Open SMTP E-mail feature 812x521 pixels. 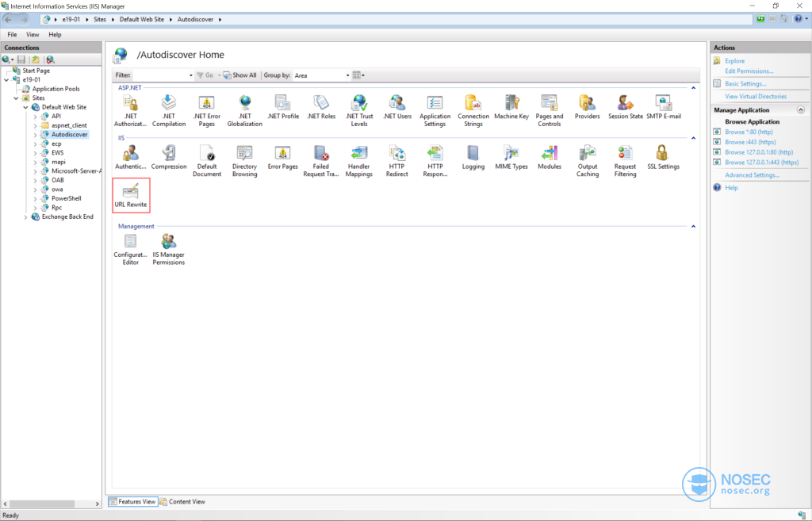(664, 107)
